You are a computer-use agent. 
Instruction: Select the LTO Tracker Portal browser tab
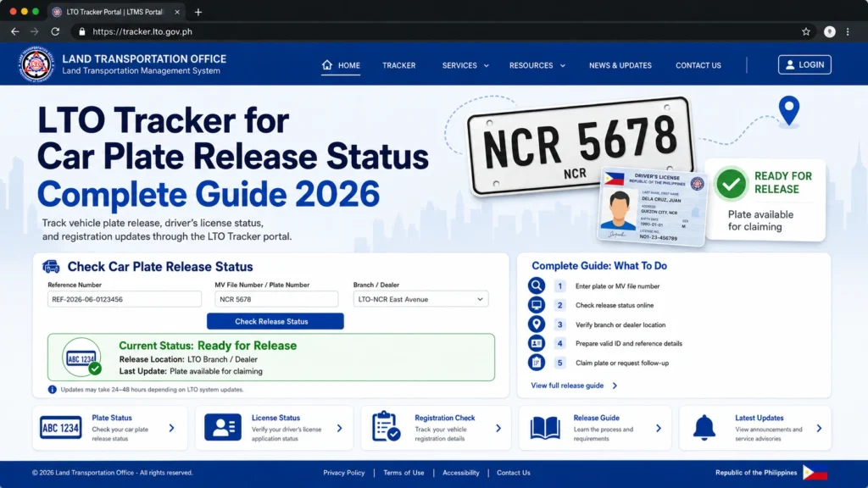(x=114, y=12)
